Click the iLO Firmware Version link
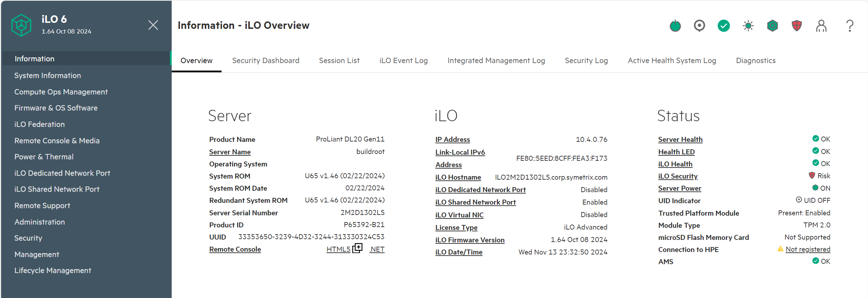The image size is (868, 298). (x=470, y=240)
